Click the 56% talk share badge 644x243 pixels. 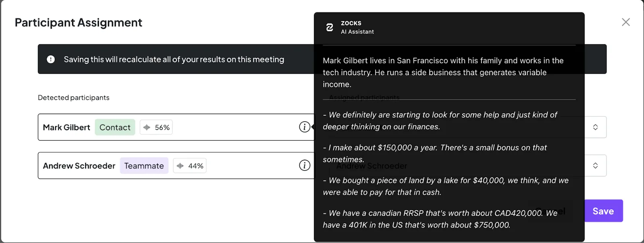(156, 127)
